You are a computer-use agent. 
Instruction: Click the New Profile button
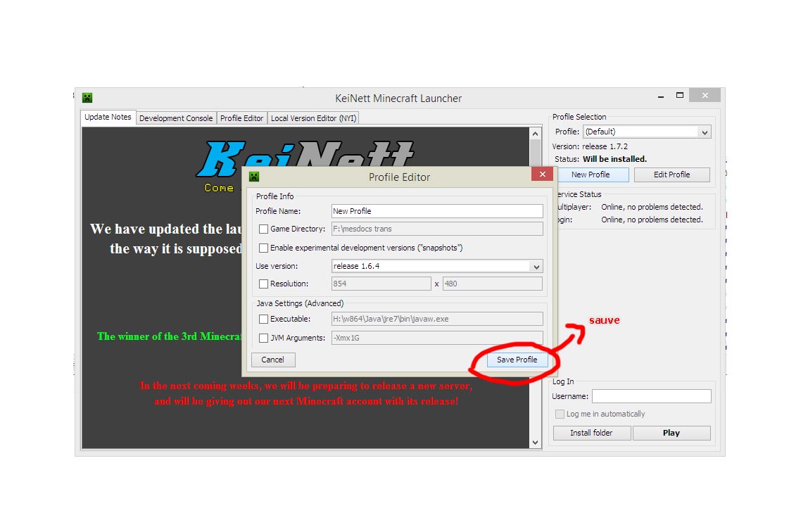(x=591, y=175)
